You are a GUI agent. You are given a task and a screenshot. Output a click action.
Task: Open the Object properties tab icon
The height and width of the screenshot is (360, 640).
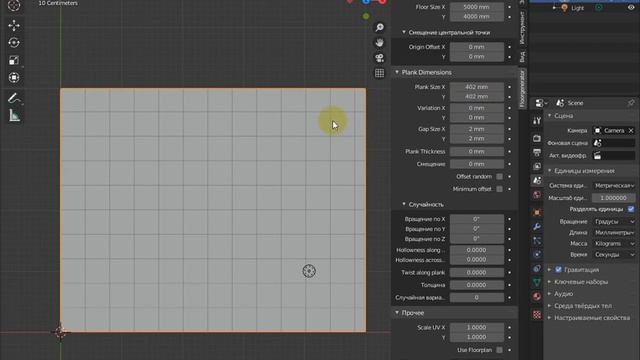[x=537, y=213]
